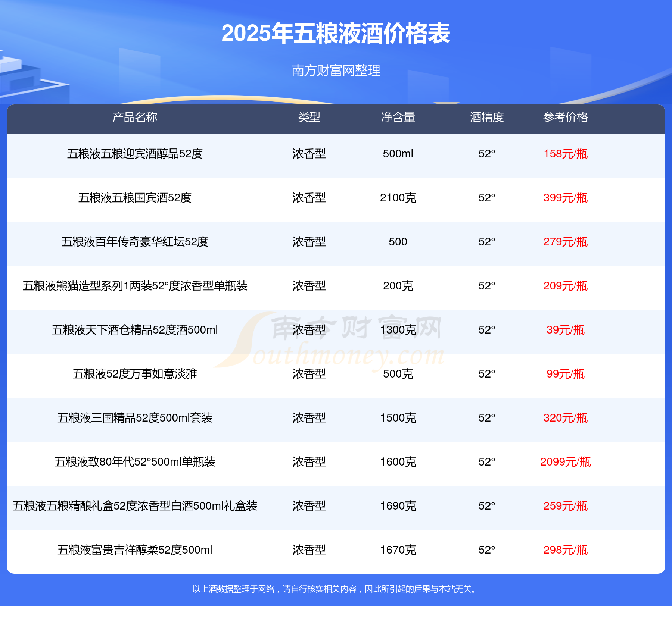Viewport: 672px width, 623px height.
Task: Click the 酒精度 column header
Action: click(x=487, y=117)
